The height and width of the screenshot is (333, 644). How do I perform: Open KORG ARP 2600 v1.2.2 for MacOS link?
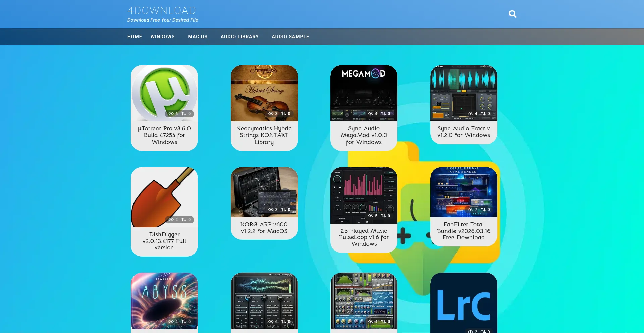coord(264,228)
